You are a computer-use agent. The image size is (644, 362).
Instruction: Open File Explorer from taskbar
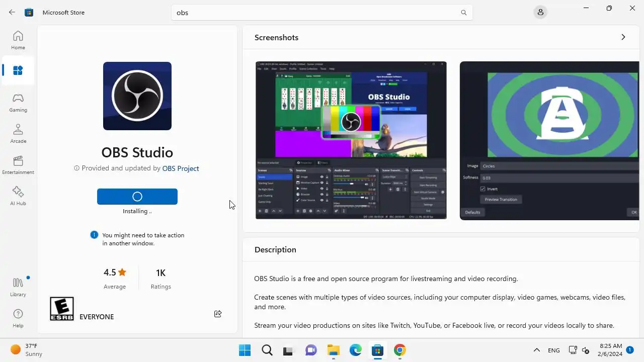click(x=333, y=350)
